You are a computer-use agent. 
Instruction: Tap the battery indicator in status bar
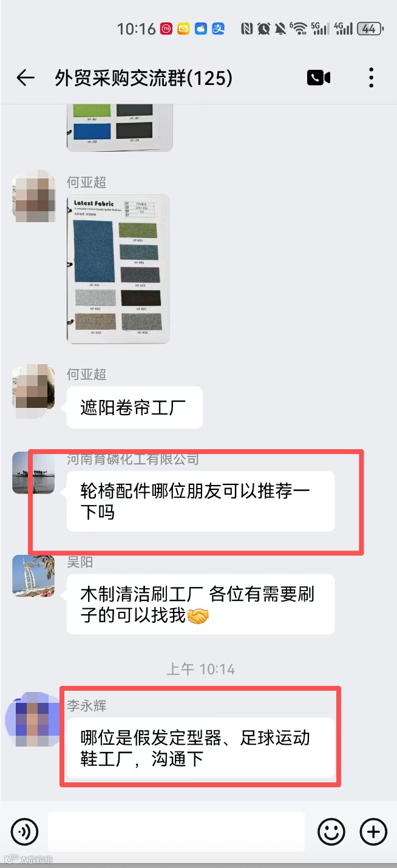[x=369, y=29]
